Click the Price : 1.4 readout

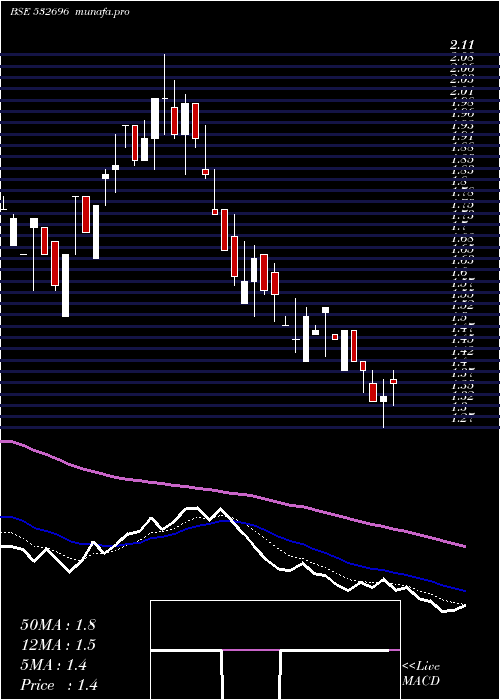(59, 685)
